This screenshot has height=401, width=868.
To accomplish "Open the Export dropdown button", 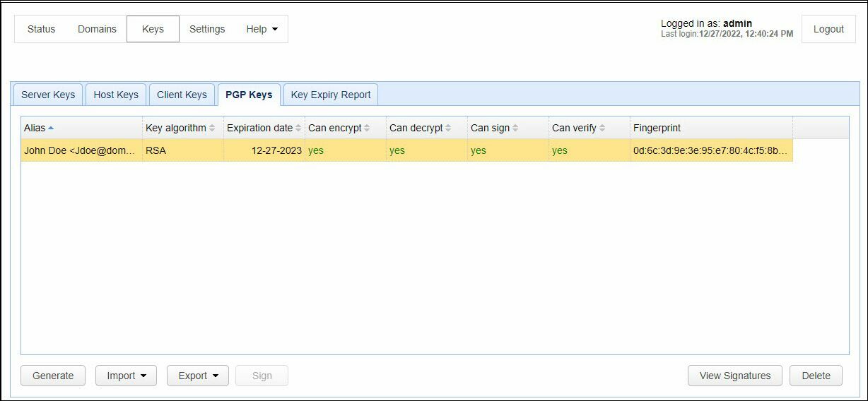I will (198, 376).
